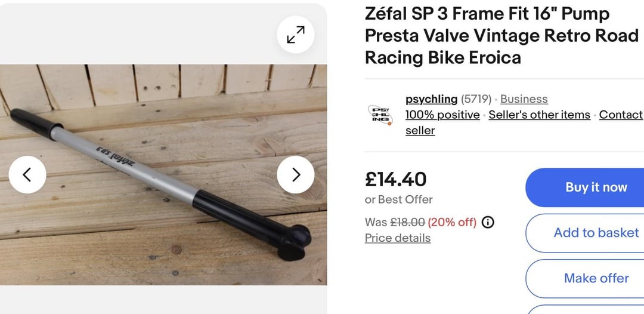Screen dimensions: 644x314
Task: Browse Seller's other items
Action: pos(539,115)
